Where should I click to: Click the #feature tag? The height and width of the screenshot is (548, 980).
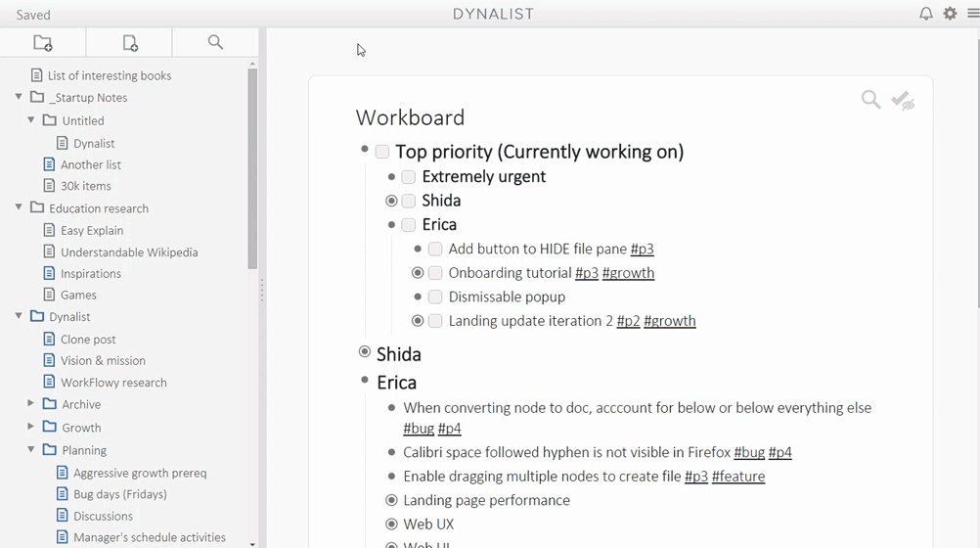coord(738,476)
